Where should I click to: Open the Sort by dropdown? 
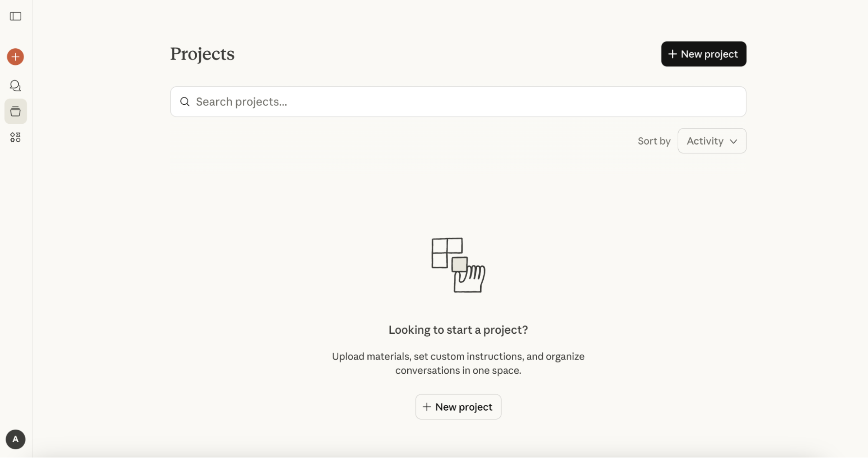point(712,141)
